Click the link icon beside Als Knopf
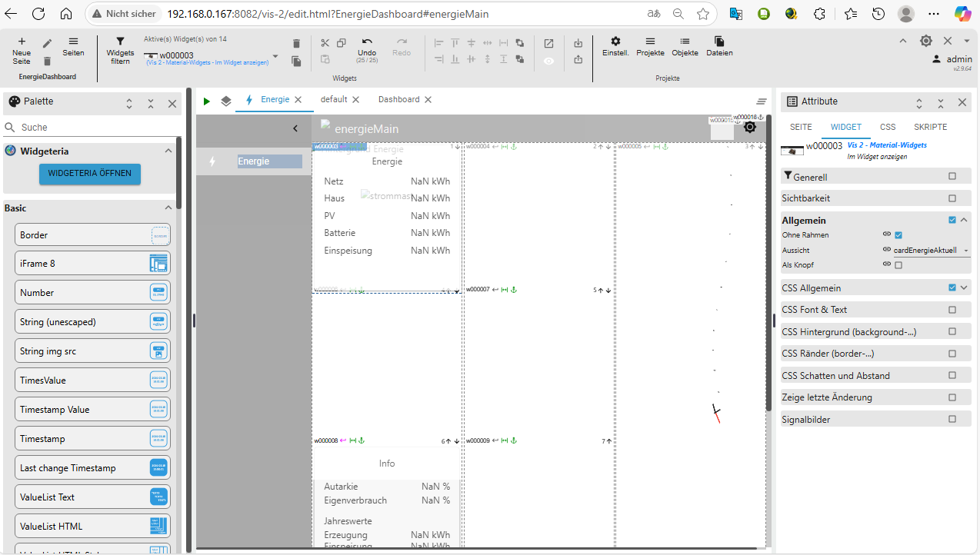Image resolution: width=980 pixels, height=555 pixels. (886, 264)
